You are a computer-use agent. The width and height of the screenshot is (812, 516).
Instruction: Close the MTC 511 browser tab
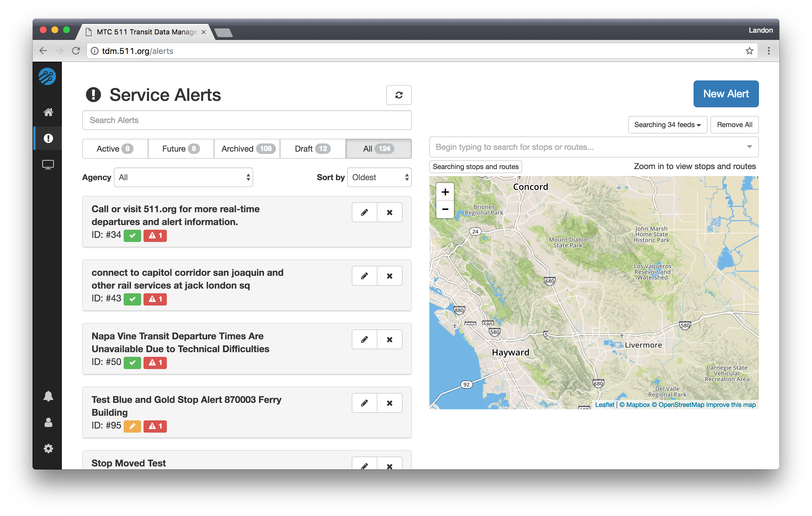tap(203, 32)
